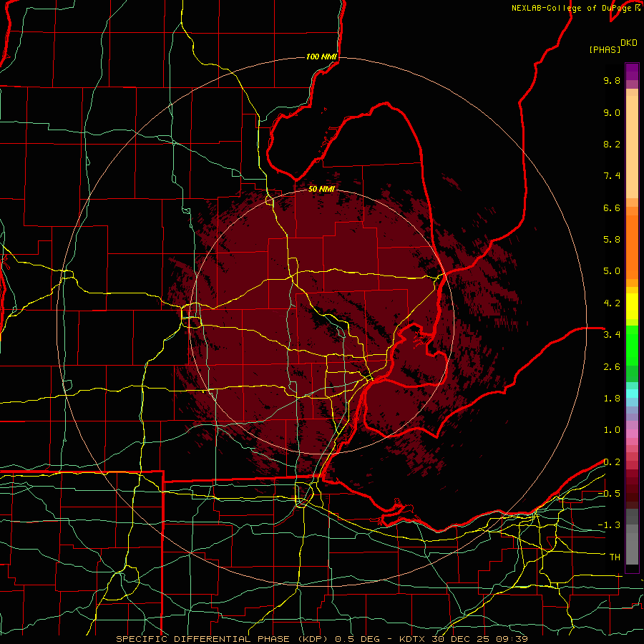Click the DKD legend unit label

tap(629, 43)
